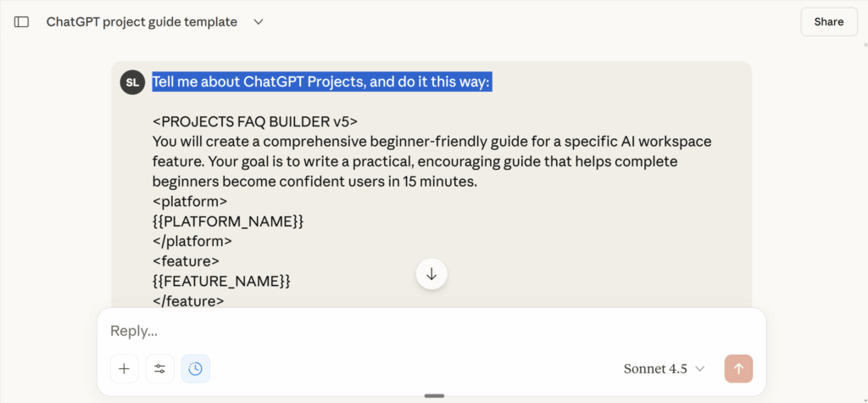Click the Share button
The width and height of the screenshot is (868, 403).
[828, 22]
